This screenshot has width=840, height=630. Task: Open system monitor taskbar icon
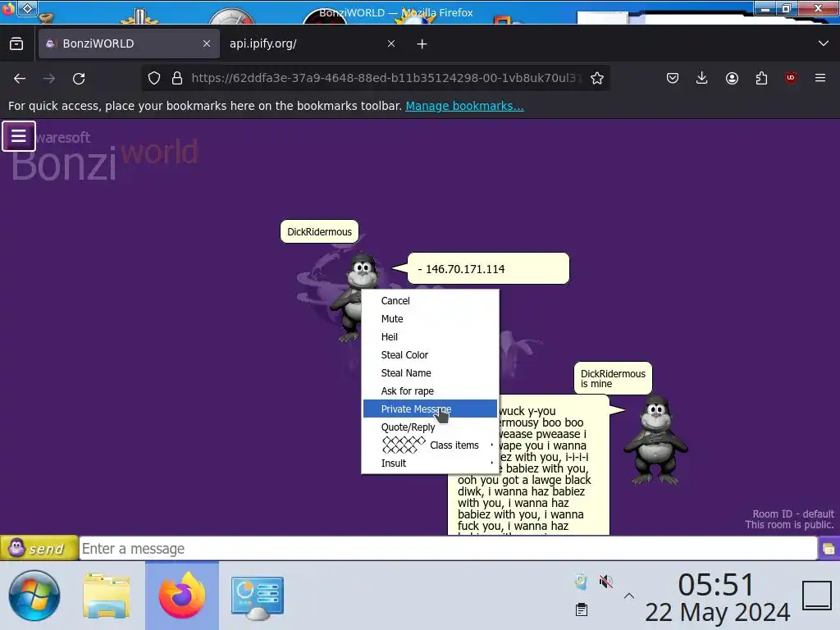pos(257,597)
